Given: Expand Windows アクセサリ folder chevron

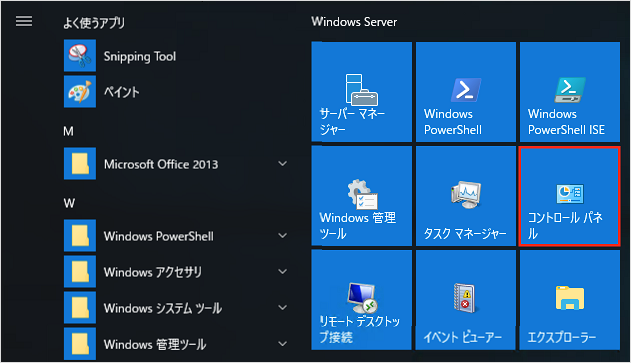Looking at the screenshot, I should (283, 272).
